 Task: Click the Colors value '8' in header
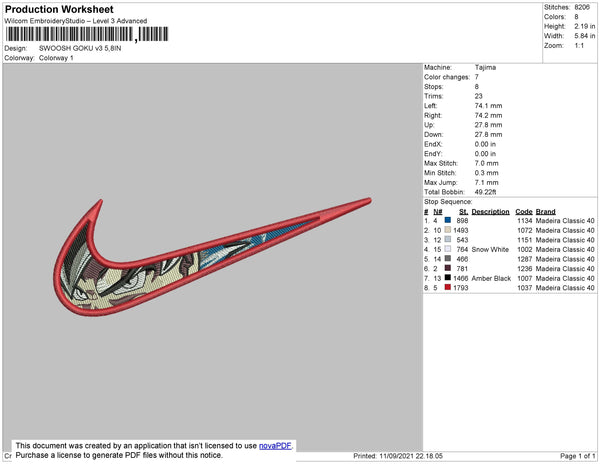576,17
